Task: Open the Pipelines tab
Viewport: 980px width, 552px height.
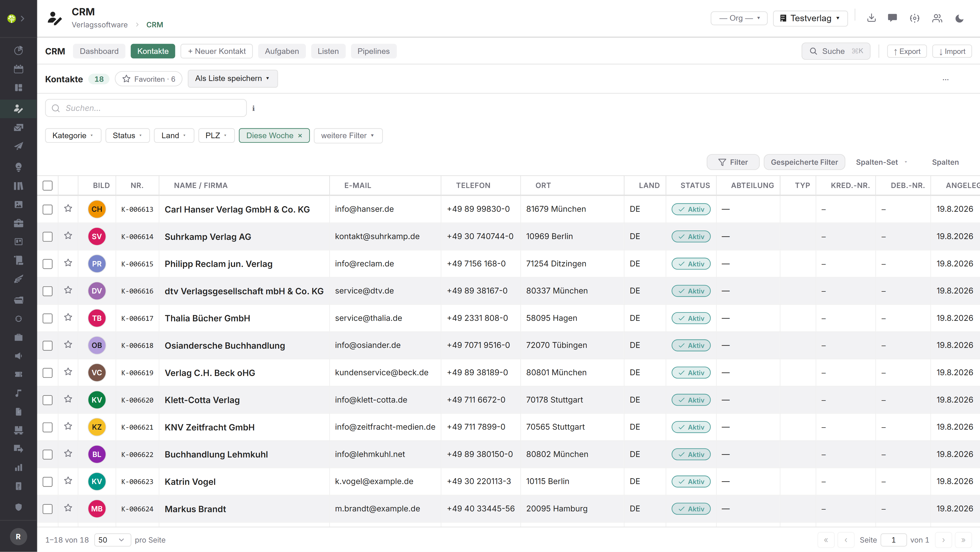Action: click(373, 51)
